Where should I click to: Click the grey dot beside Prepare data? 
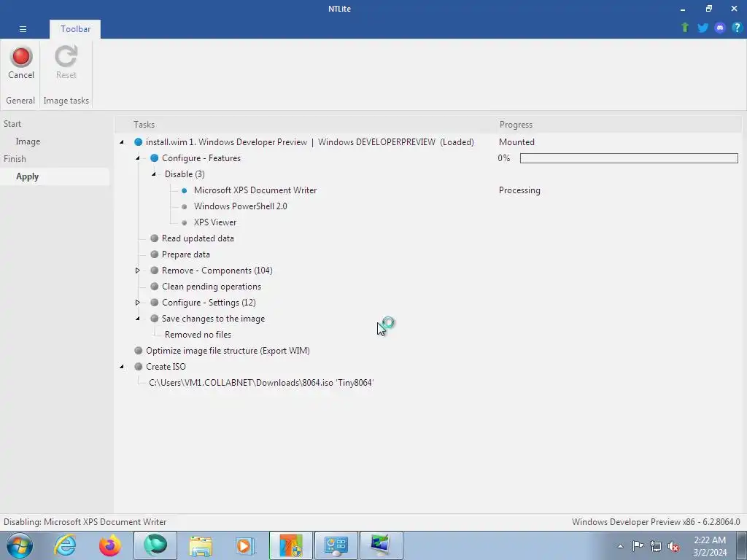[x=155, y=254]
